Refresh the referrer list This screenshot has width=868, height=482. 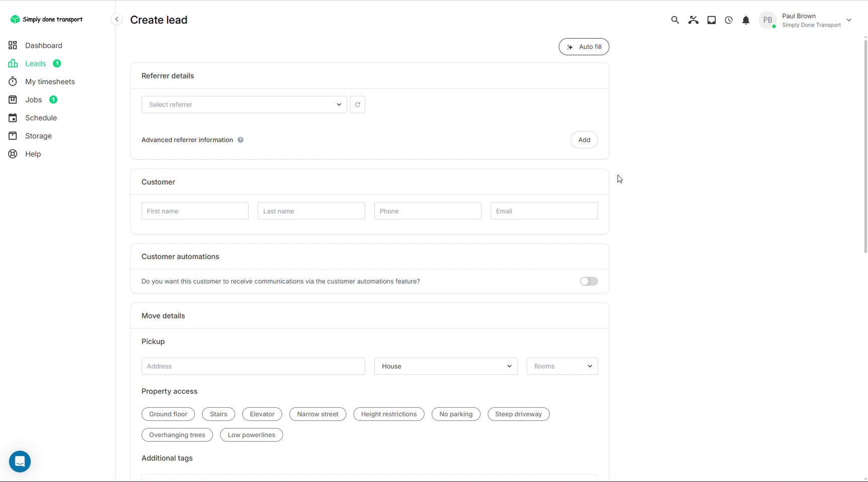click(x=358, y=104)
